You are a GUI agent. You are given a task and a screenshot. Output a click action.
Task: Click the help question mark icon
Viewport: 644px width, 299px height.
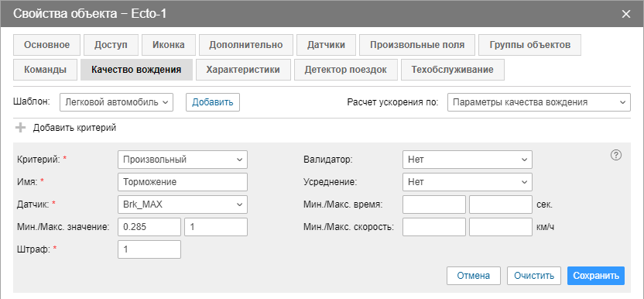tap(615, 155)
